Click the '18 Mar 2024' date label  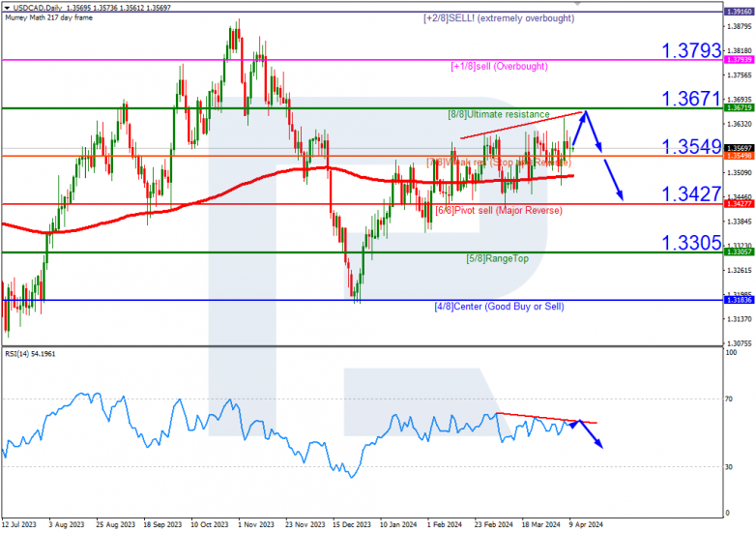(x=540, y=525)
